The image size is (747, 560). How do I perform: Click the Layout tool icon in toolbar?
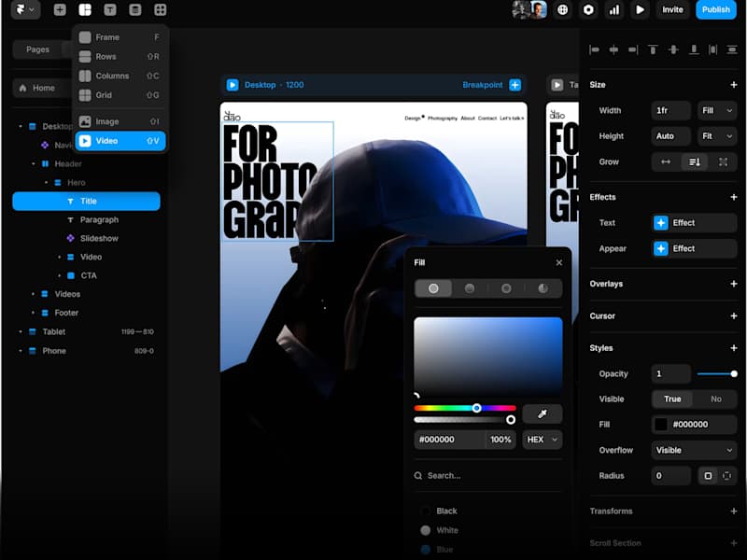click(85, 9)
